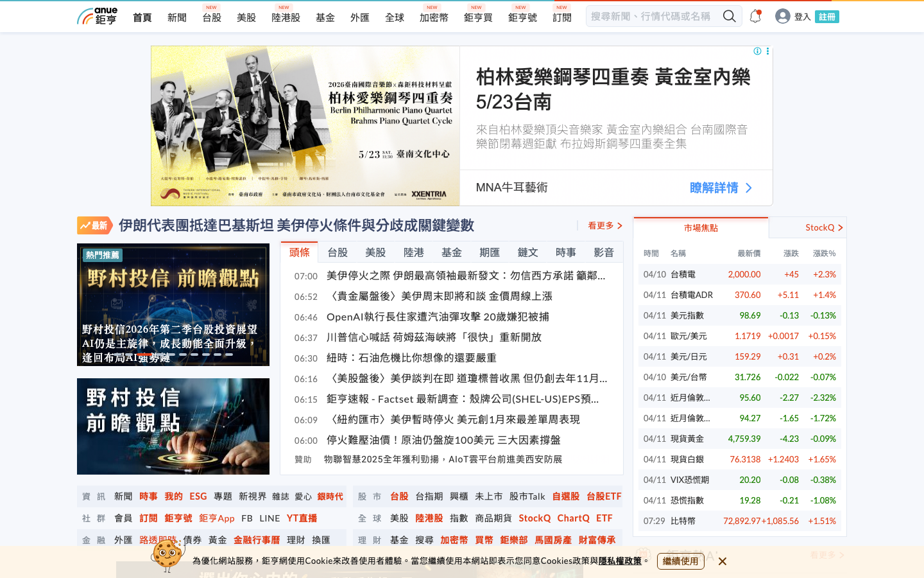924x578 pixels.
Task: Open the headline 伊朗代表團抵達巴基斯坦
Action: [x=296, y=225]
